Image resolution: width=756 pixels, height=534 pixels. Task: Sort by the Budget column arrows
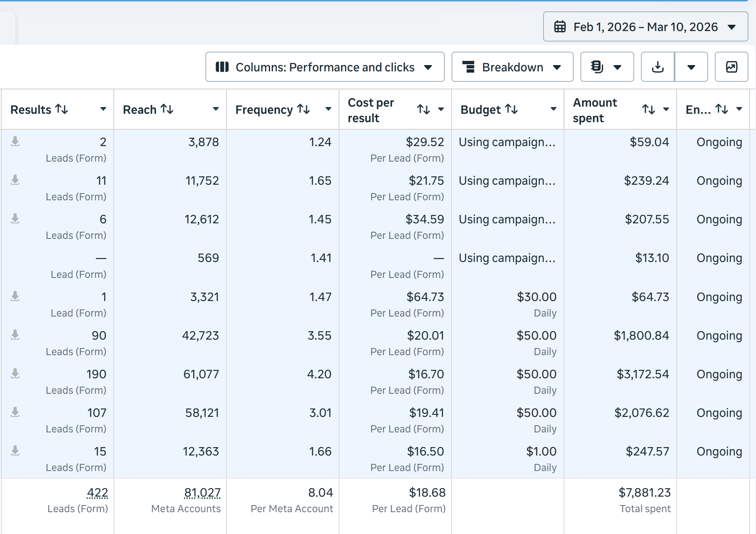[511, 109]
